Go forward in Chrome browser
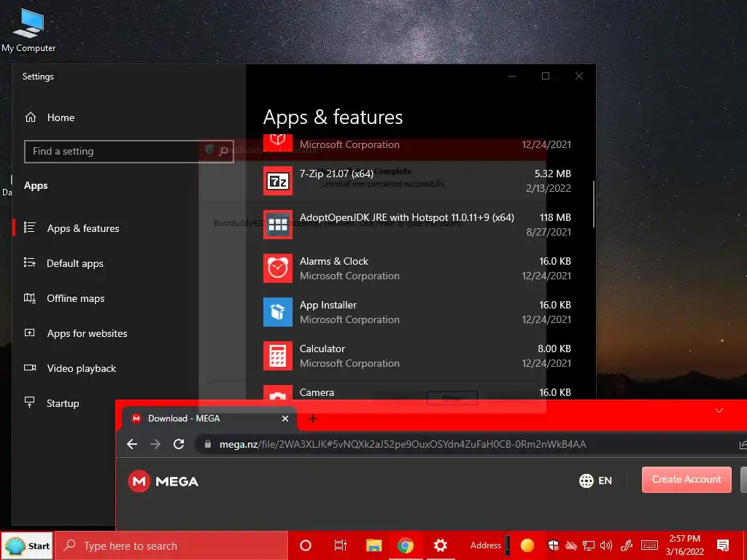The width and height of the screenshot is (747, 560). point(155,444)
